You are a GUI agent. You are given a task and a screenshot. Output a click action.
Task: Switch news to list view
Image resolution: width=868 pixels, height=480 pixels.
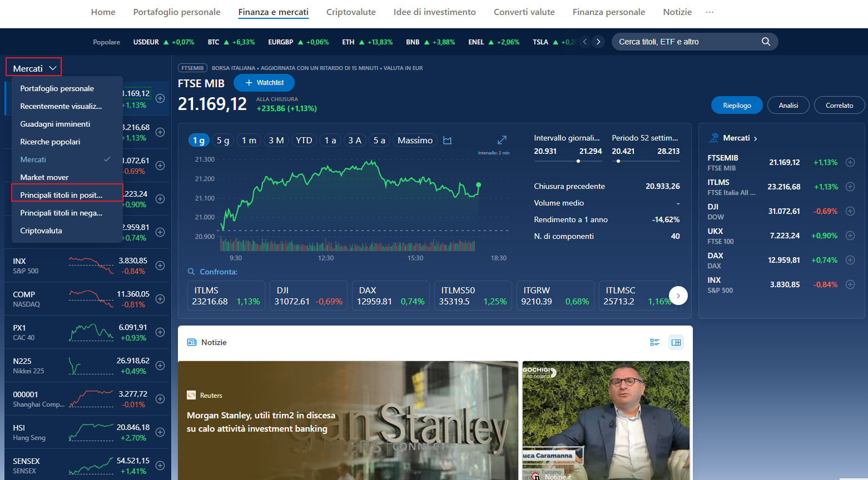[x=655, y=342]
